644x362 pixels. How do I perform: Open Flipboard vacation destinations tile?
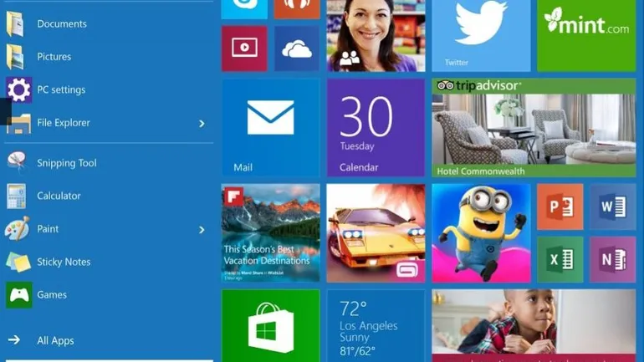[271, 233]
